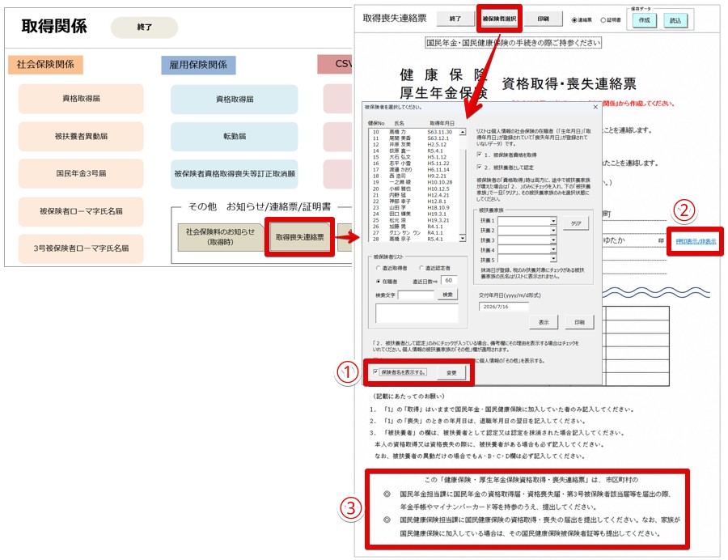Open 扶養1 dropdown
This screenshot has width=728, height=560.
[553, 221]
